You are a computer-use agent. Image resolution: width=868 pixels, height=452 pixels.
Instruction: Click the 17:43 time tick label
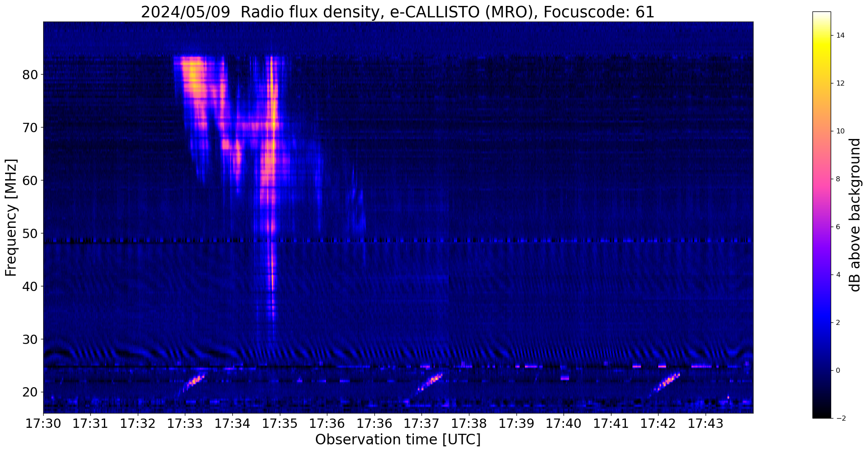[x=705, y=424]
